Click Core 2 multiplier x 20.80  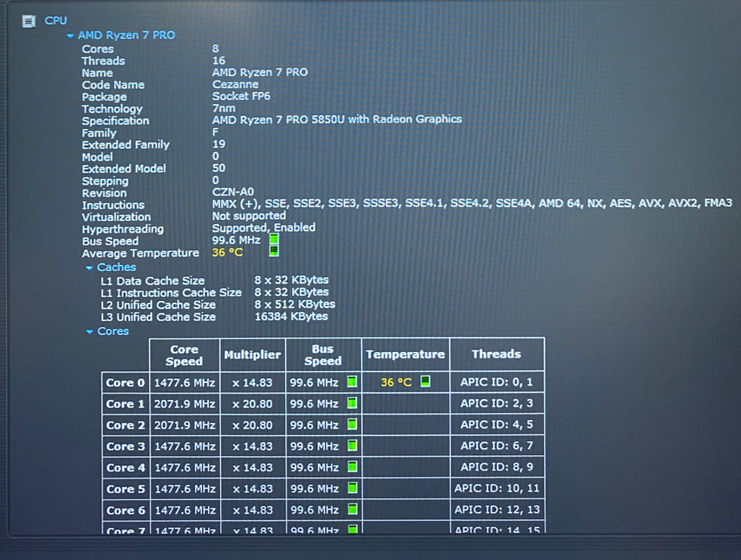click(x=252, y=426)
